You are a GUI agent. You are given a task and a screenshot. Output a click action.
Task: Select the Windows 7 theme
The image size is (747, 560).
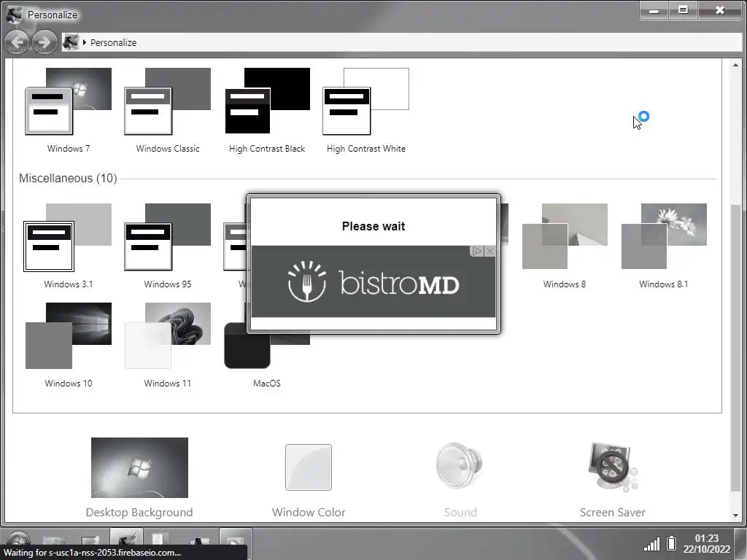(68, 110)
